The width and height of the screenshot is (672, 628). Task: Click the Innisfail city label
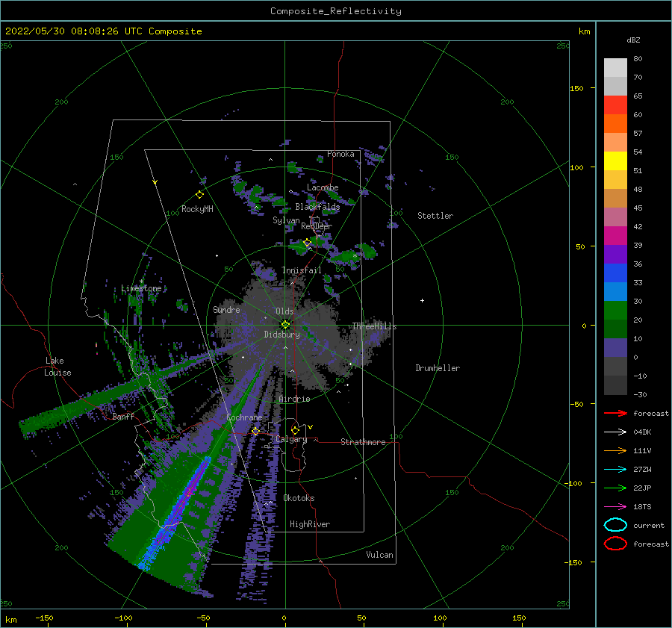[302, 270]
